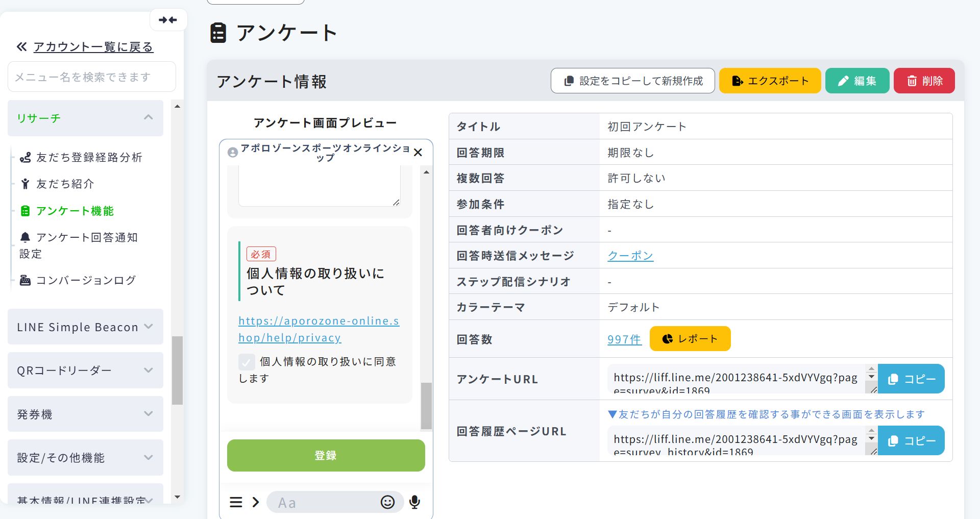
Task: Close the survey preview with X
Action: 418,152
